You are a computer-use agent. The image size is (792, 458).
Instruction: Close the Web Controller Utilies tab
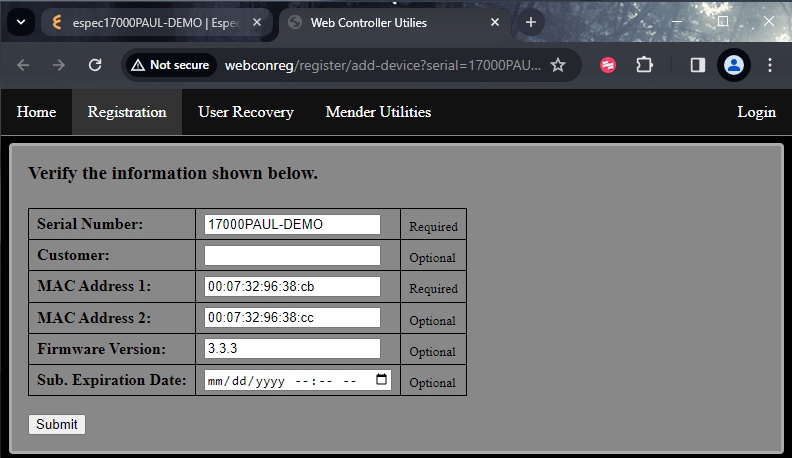click(x=495, y=23)
